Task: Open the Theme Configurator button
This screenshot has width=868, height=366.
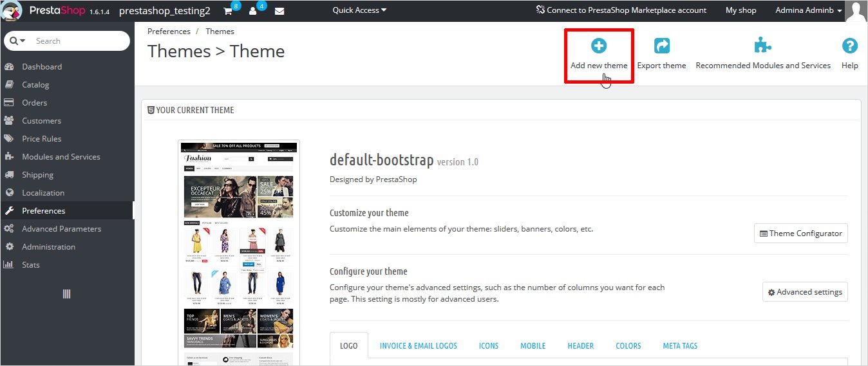Action: coord(801,233)
